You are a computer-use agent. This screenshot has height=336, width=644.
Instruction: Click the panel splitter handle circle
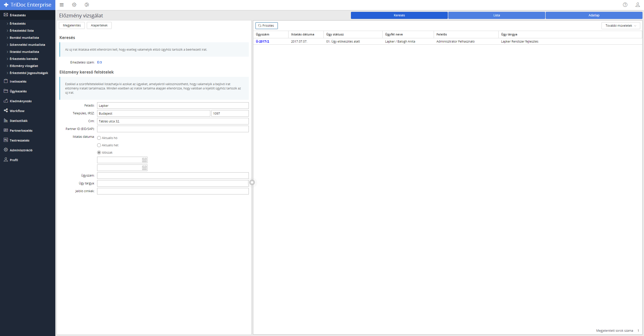click(x=252, y=182)
